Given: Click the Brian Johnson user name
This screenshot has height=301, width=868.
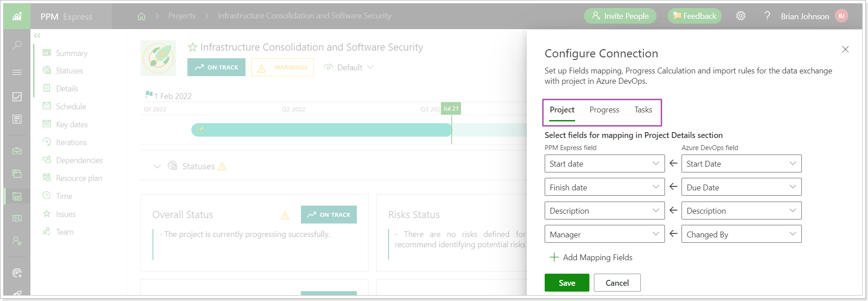Looking at the screenshot, I should (805, 16).
